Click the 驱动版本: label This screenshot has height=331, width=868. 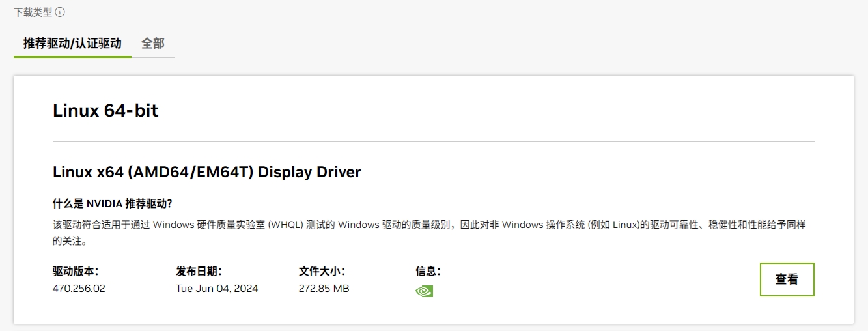(x=76, y=271)
